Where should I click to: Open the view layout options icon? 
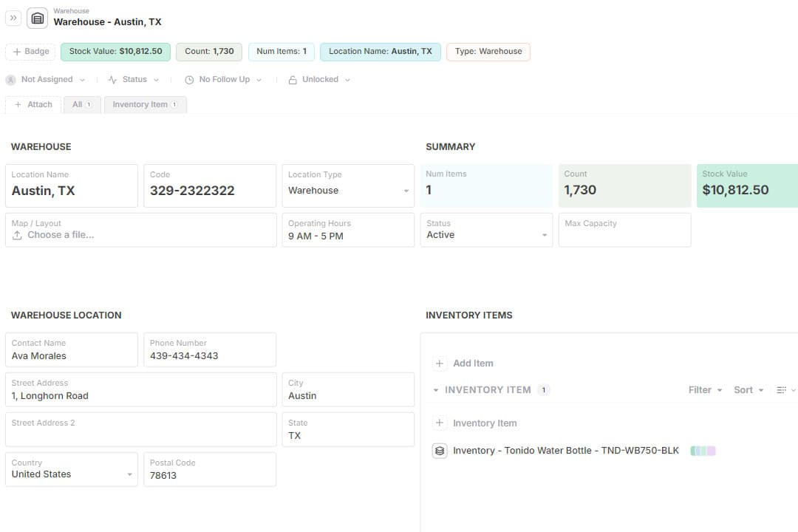(785, 390)
